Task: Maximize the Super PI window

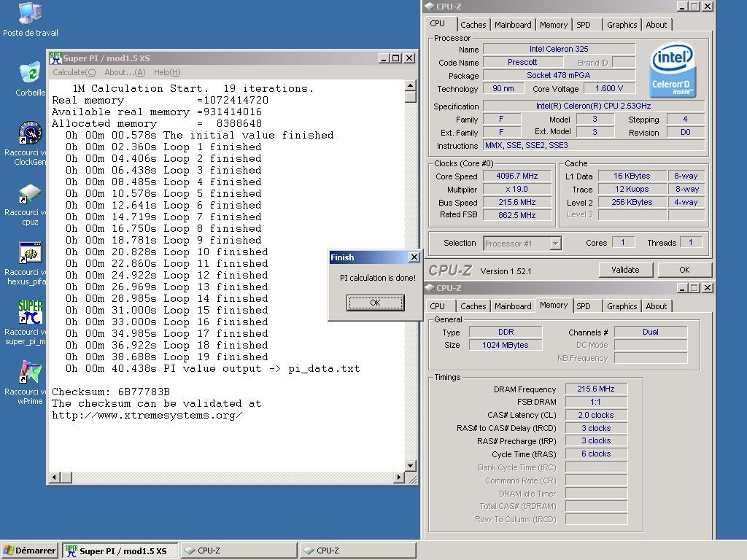Action: coord(395,58)
